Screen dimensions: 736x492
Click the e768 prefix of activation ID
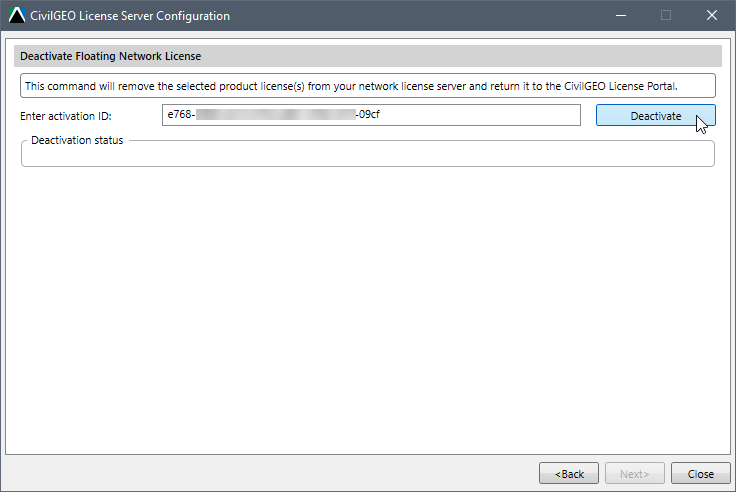(179, 115)
